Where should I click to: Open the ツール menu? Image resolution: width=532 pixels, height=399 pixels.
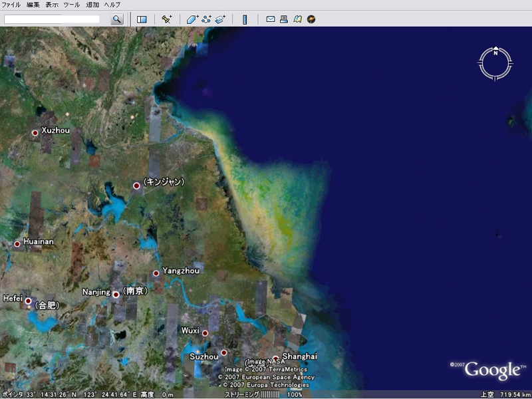(x=72, y=5)
